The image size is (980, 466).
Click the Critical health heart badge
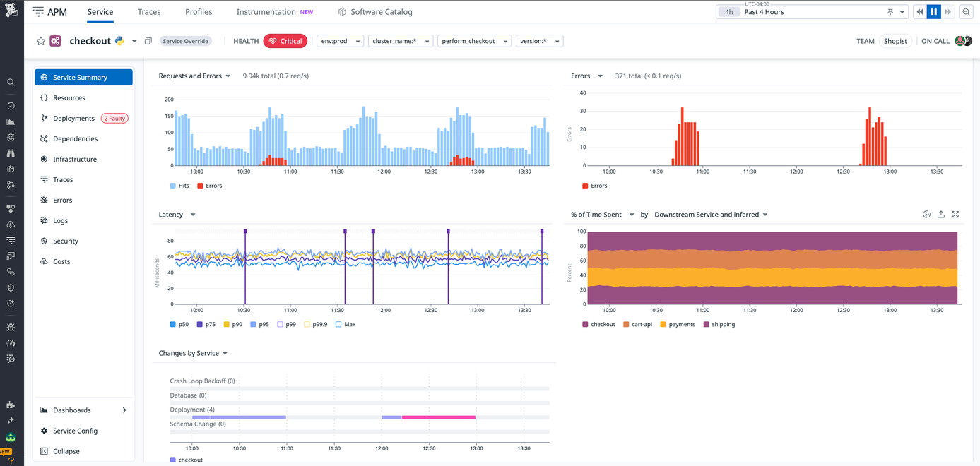285,41
